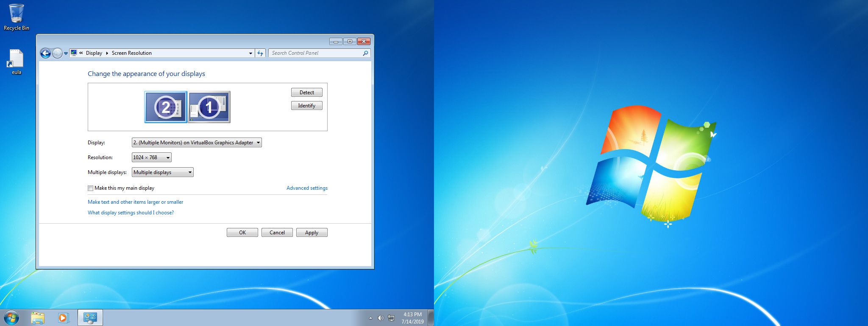
Task: Open the Recycle Bin desktop icon
Action: [x=17, y=17]
